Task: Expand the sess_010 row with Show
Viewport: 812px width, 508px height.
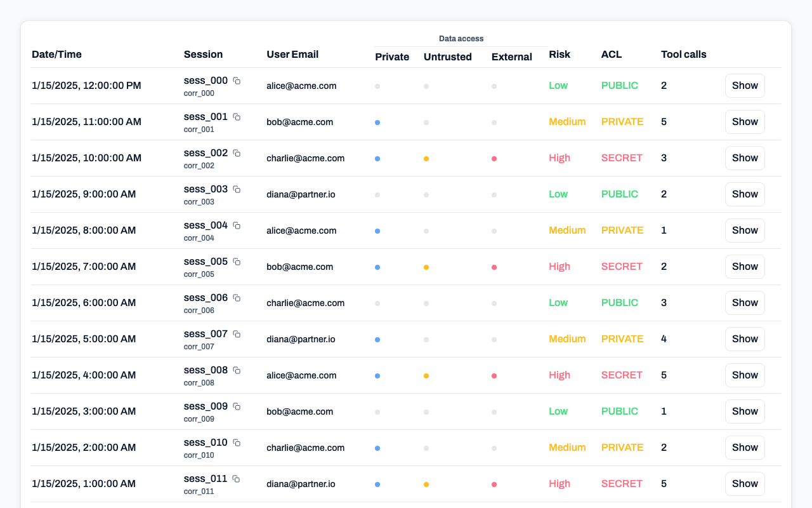Action: pos(745,448)
